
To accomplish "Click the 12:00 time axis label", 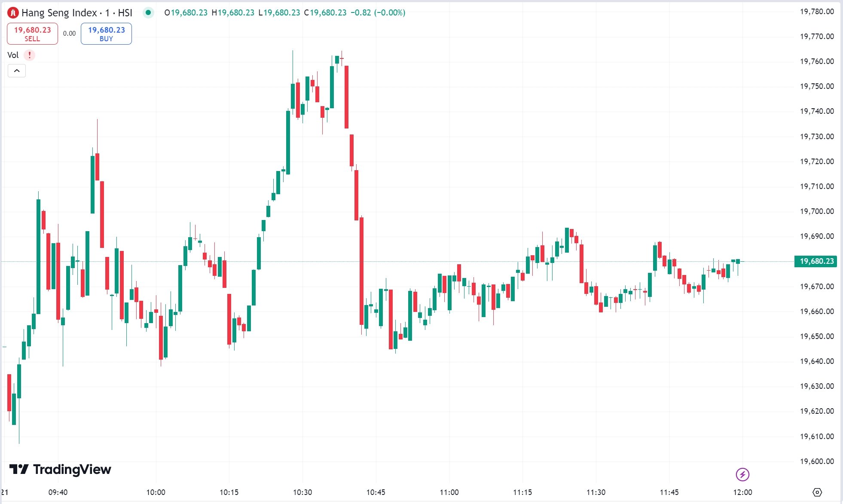I will (x=742, y=492).
